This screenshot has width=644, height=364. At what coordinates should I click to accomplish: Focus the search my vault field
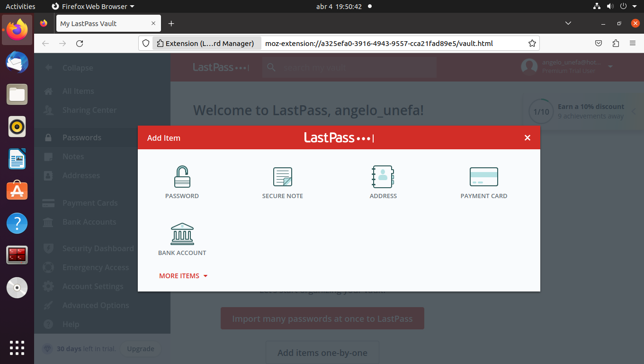pos(349,67)
